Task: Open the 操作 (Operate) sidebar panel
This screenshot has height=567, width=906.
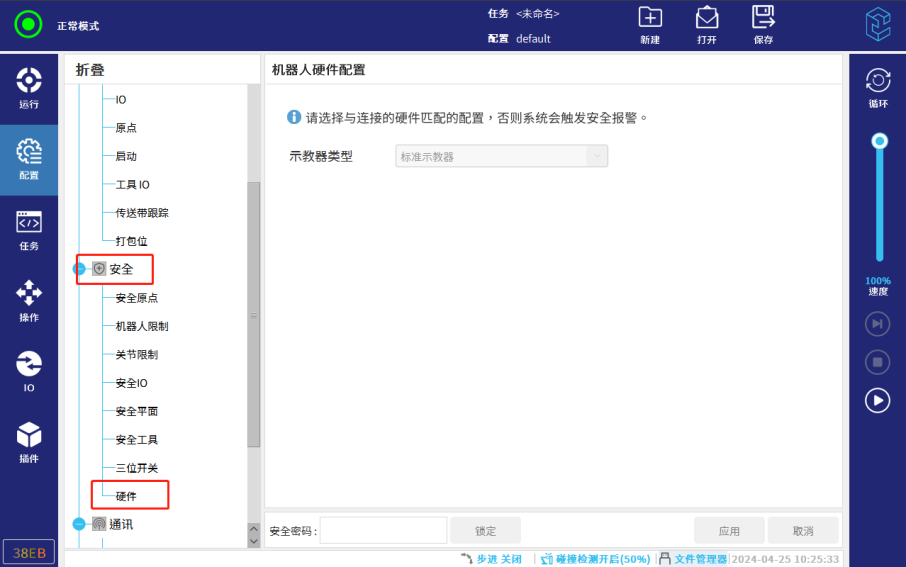Action: point(29,302)
